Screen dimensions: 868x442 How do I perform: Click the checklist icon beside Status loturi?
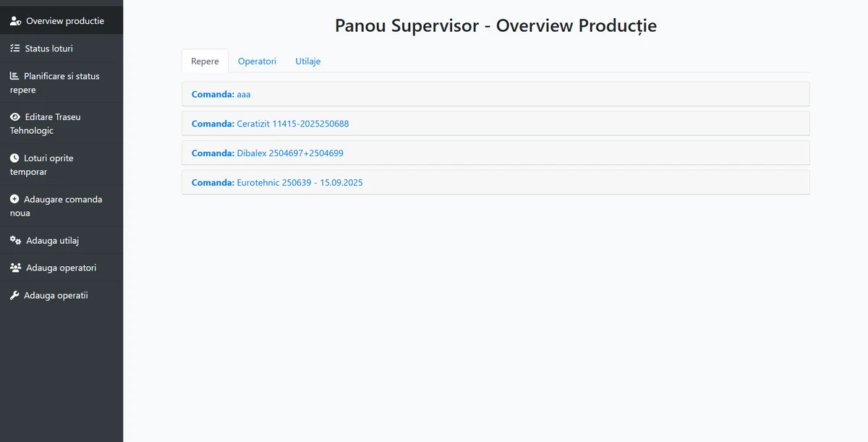pos(15,48)
